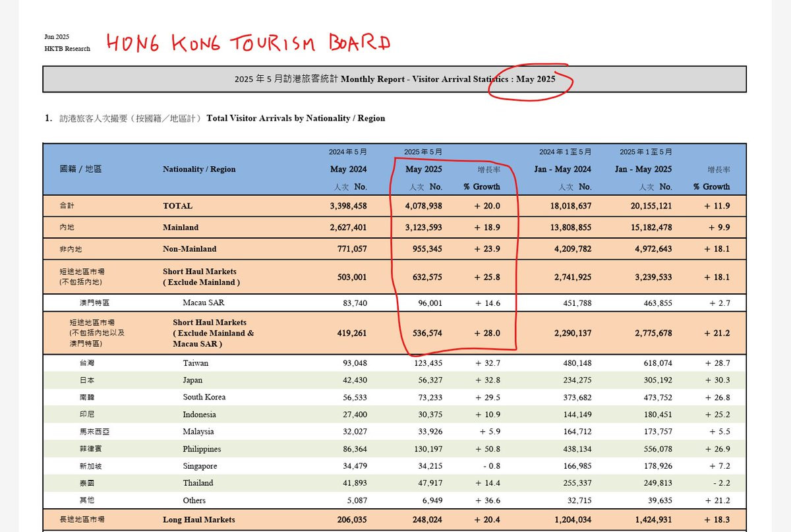Select the 'Taiwan' row label
The width and height of the screenshot is (791, 532).
[196, 363]
